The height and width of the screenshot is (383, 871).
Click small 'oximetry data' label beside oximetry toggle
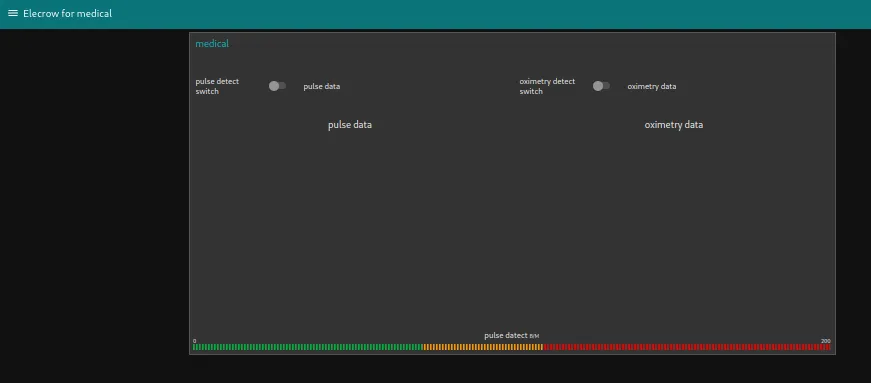click(x=652, y=86)
